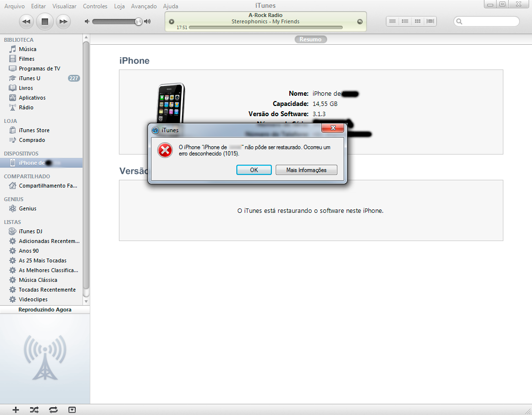Click the playback progress bar
The width and height of the screenshot is (532, 415).
266,28
